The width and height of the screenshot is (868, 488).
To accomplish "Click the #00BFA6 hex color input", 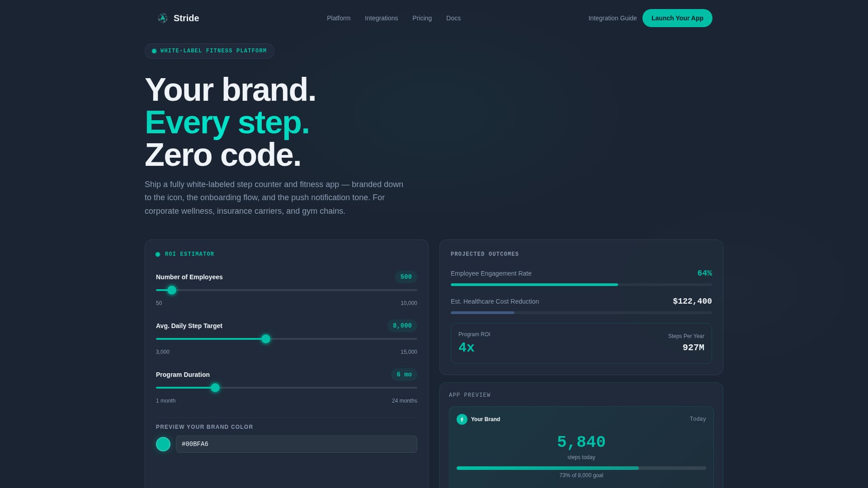I will (x=296, y=444).
